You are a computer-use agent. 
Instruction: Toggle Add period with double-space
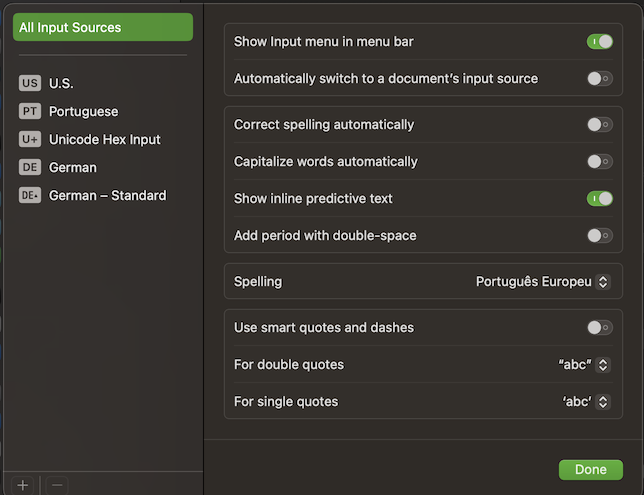(x=599, y=236)
